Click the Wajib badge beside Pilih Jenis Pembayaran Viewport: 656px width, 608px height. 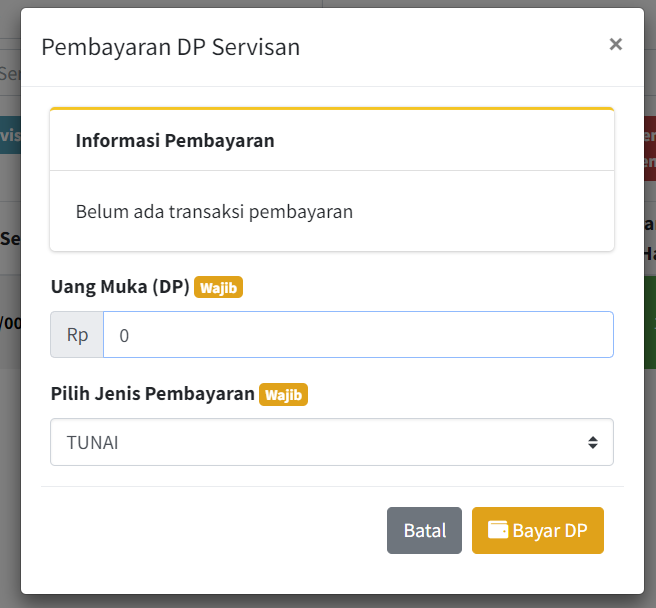[x=283, y=395]
